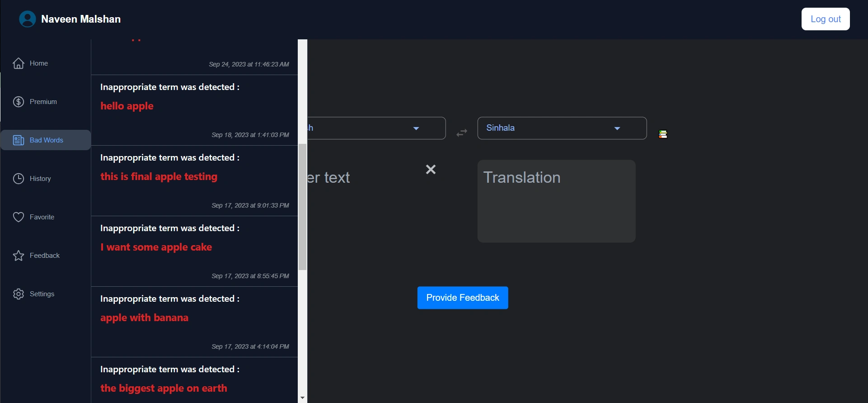
Task: Click the scrollbar down arrow
Action: pos(302,398)
